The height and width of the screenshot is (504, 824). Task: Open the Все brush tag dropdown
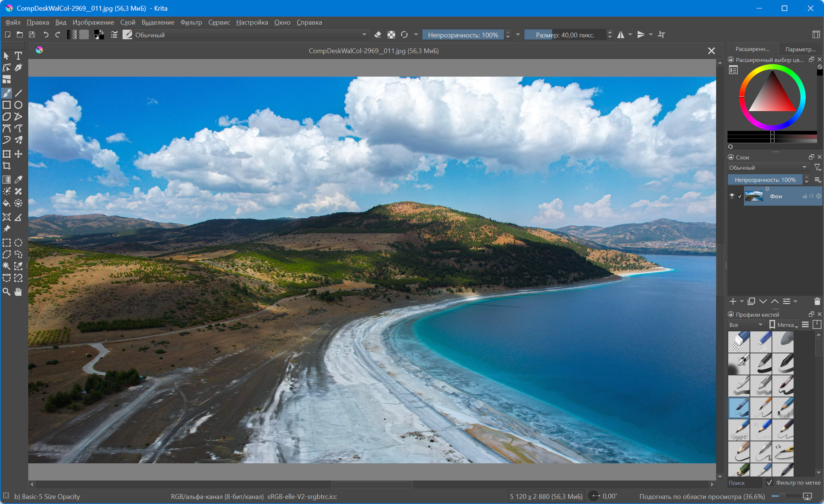746,325
